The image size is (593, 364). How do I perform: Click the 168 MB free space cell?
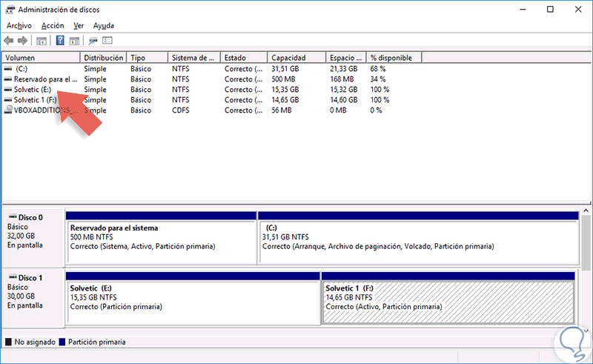tap(342, 79)
